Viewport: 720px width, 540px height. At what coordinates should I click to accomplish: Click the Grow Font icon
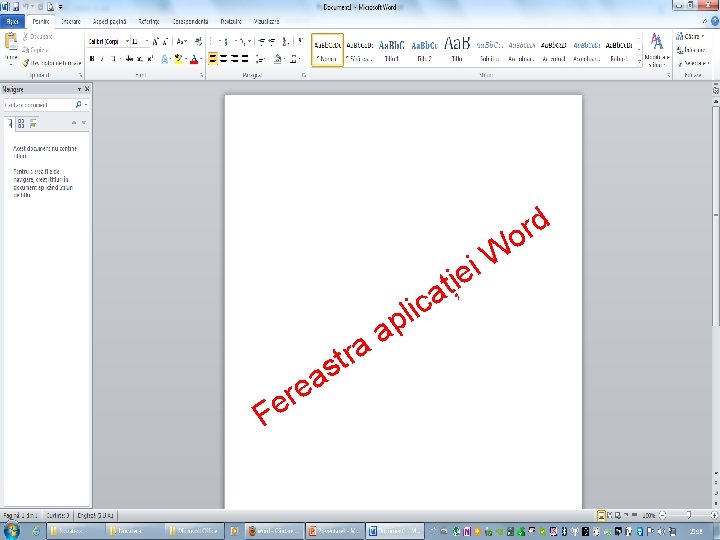(156, 42)
